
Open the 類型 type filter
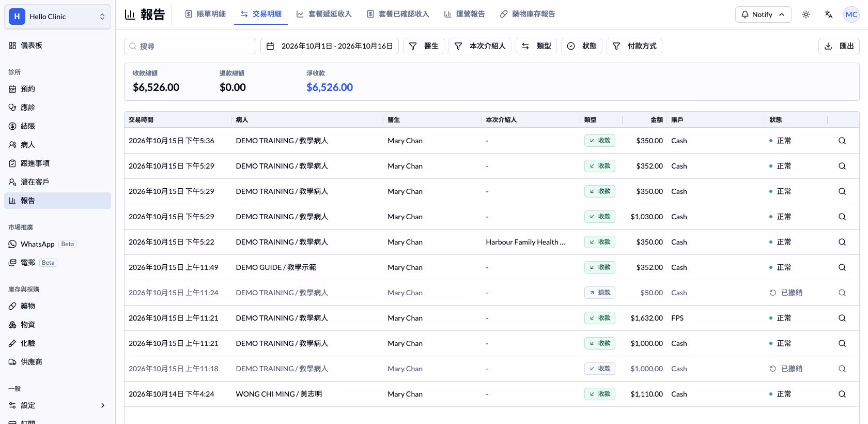click(x=536, y=46)
